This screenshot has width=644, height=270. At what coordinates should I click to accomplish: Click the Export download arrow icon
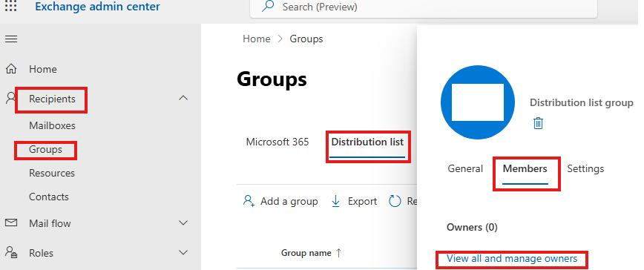[x=335, y=201]
